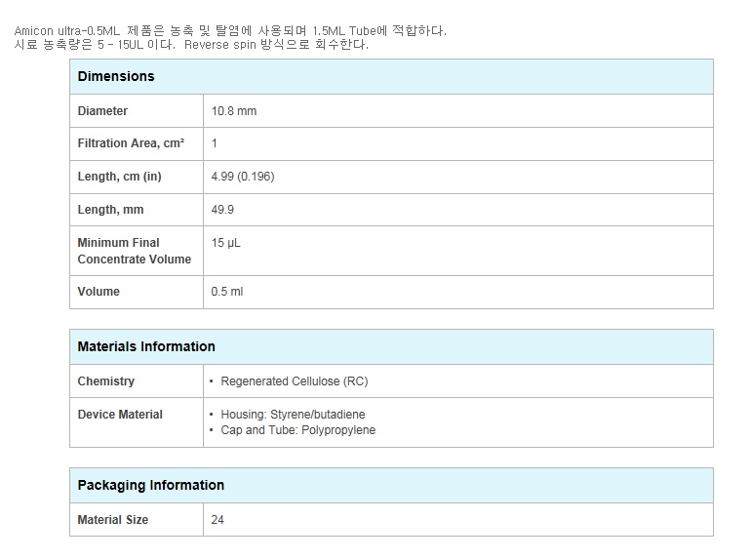Click Minimum Final Concentrate Volume label
This screenshot has height=560, width=750.
[x=135, y=251]
